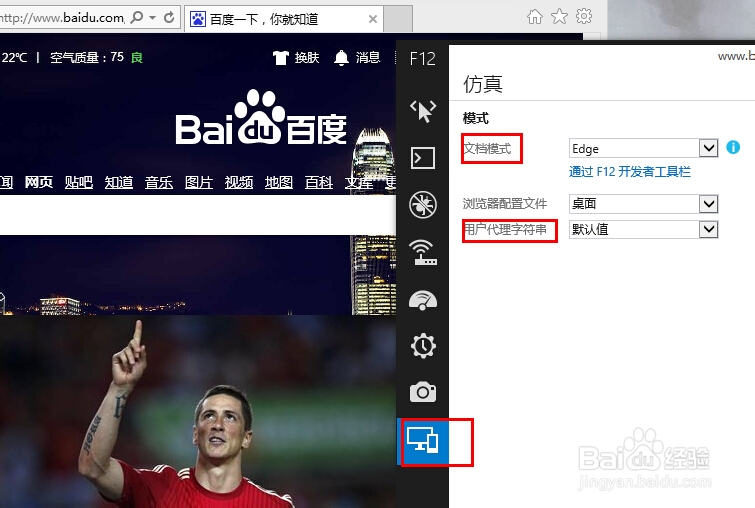Click the 消息 bell icon
The width and height of the screenshot is (755, 508).
pos(341,58)
